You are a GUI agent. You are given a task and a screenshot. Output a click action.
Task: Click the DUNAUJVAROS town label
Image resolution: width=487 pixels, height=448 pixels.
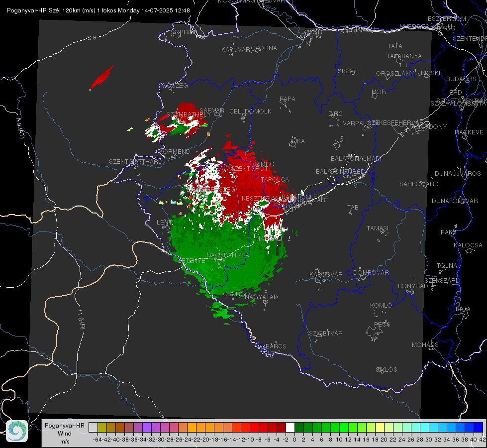click(x=458, y=174)
